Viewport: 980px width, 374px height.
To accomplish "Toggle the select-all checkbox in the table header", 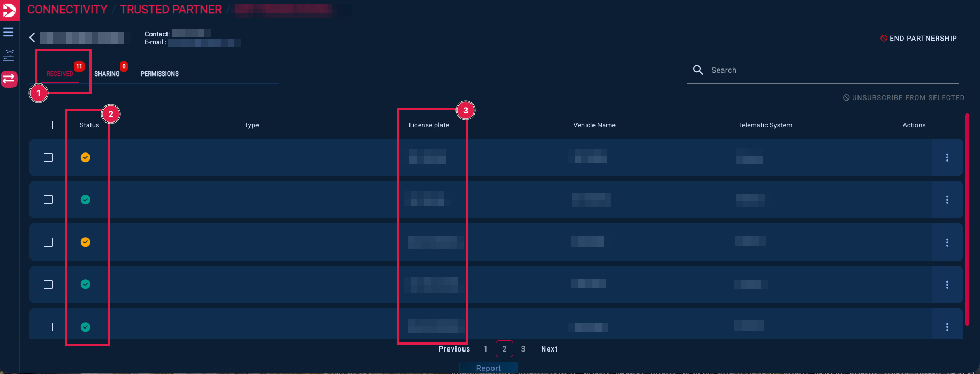I will (x=49, y=125).
